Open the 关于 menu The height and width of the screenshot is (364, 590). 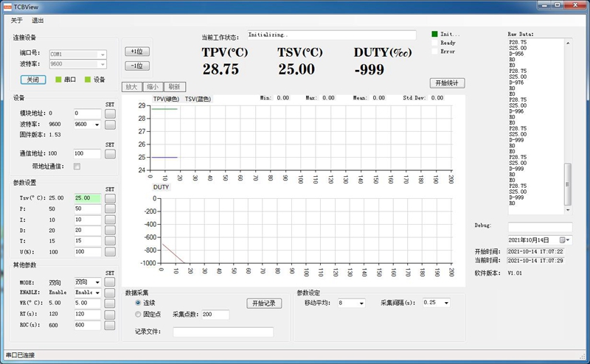pos(17,21)
